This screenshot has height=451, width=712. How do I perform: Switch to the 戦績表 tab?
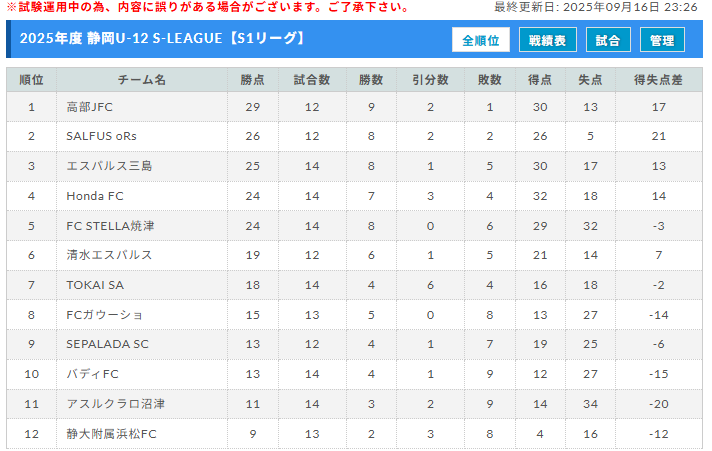[x=548, y=40]
